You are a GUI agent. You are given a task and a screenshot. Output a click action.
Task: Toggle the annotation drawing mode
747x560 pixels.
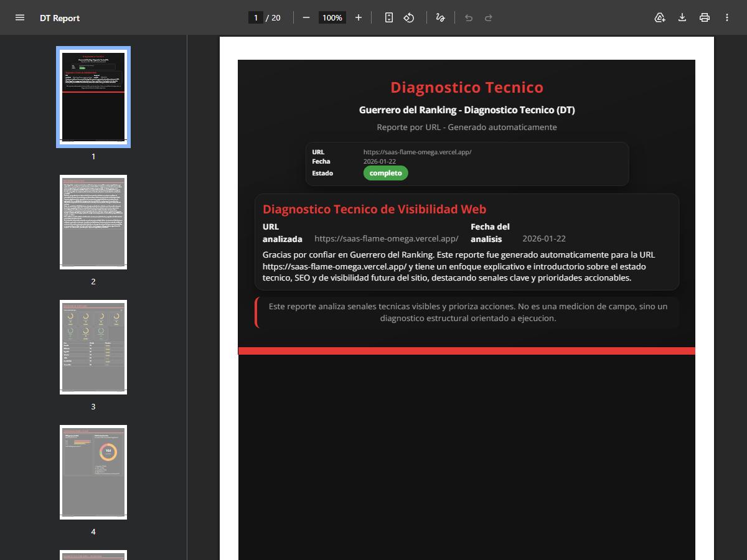point(440,17)
